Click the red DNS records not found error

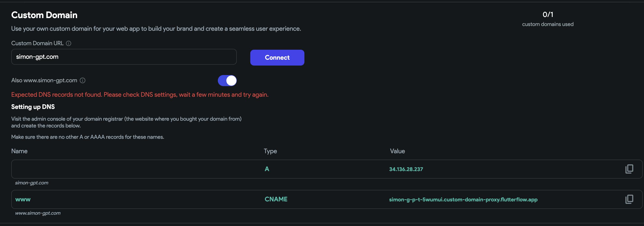(140, 95)
